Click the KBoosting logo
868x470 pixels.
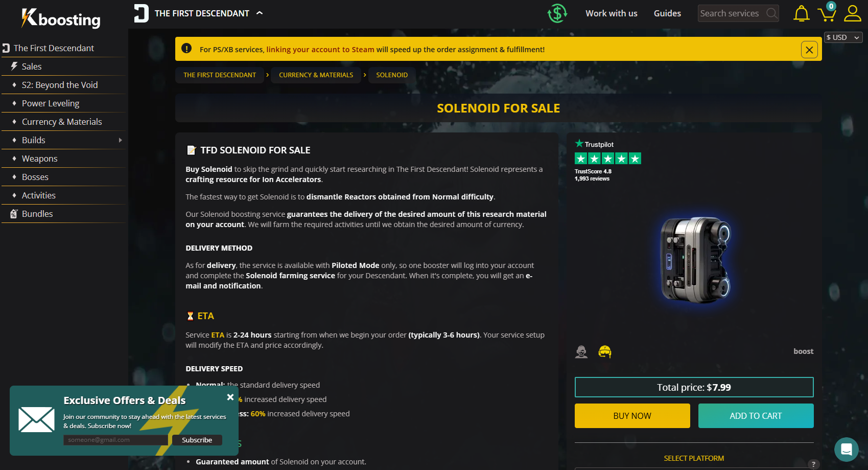(61, 18)
